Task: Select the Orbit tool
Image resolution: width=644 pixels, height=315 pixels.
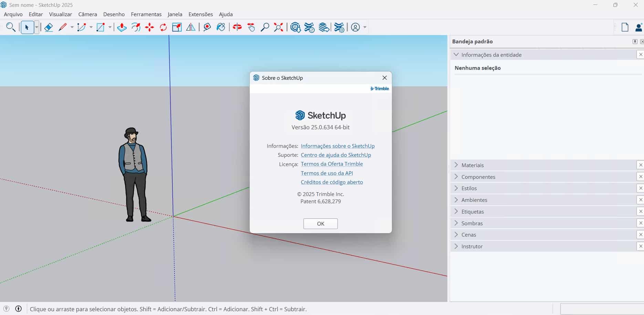Action: [x=237, y=27]
